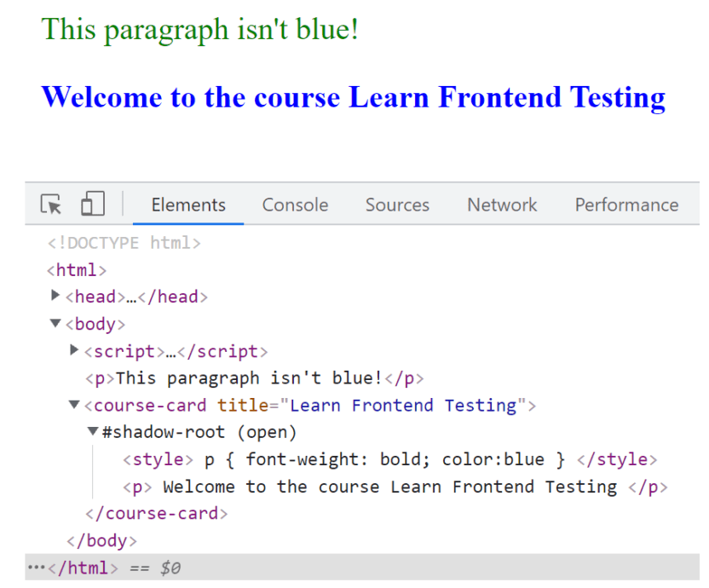Activate the inspect element picker icon

51,205
